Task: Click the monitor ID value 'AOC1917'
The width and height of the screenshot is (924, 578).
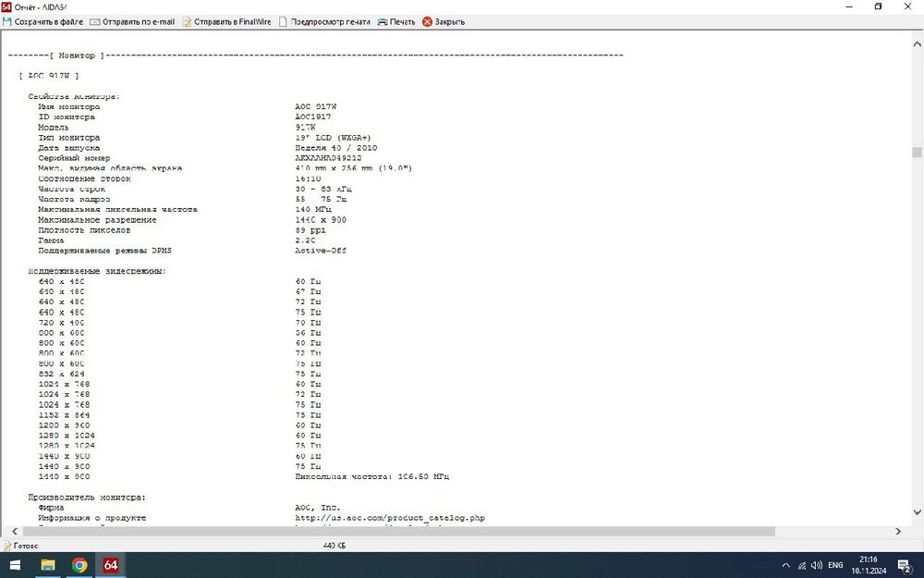Action: point(313,117)
